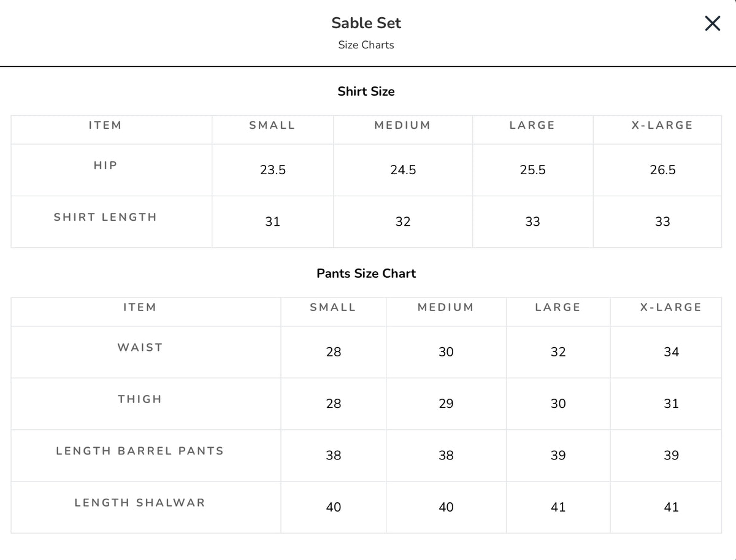Image resolution: width=736 pixels, height=560 pixels.
Task: Click the Shirt Size heading
Action: coord(366,91)
